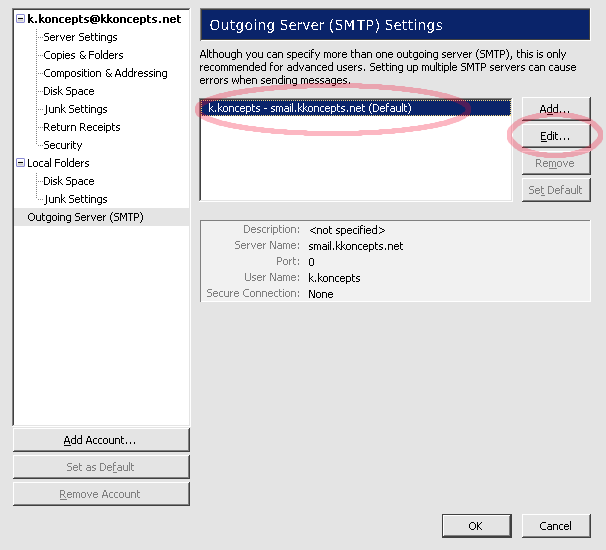Select Copies & Folders settings
Screen dimensions: 606x550
[x=83, y=55]
